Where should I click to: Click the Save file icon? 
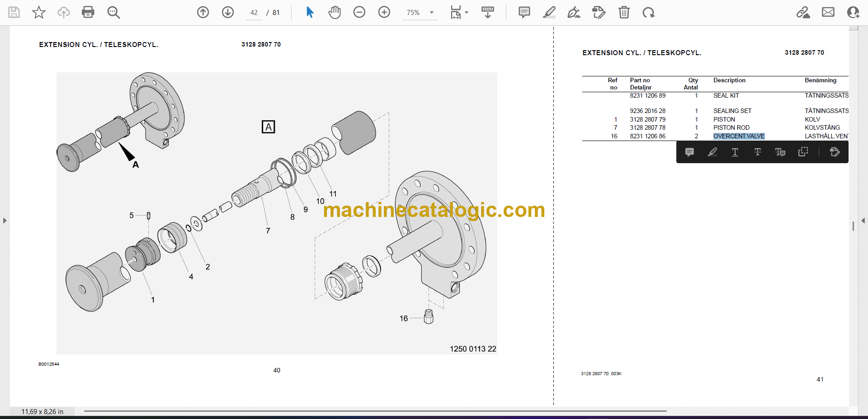click(x=14, y=12)
